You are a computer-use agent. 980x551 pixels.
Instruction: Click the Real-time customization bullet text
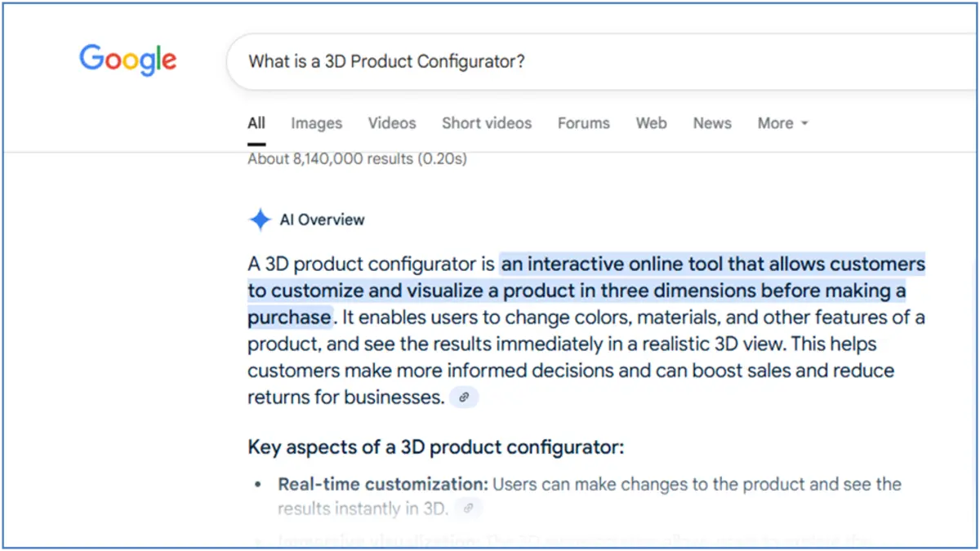tap(382, 483)
